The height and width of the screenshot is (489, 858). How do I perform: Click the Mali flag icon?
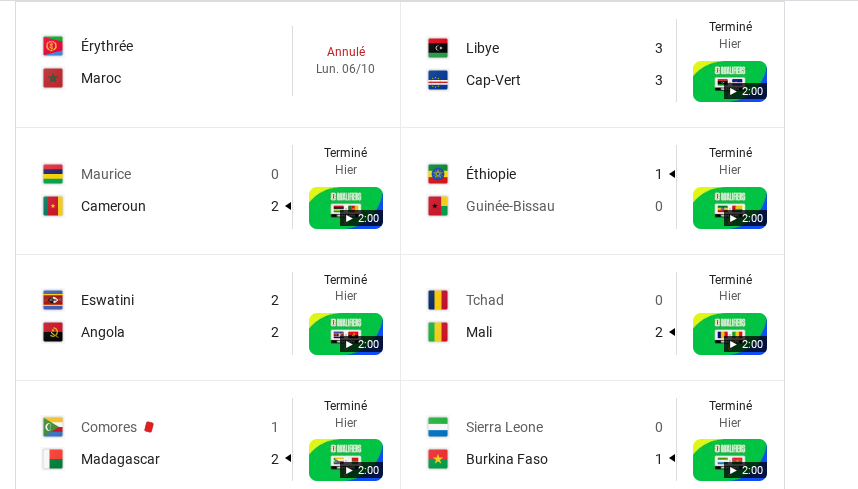click(x=438, y=332)
